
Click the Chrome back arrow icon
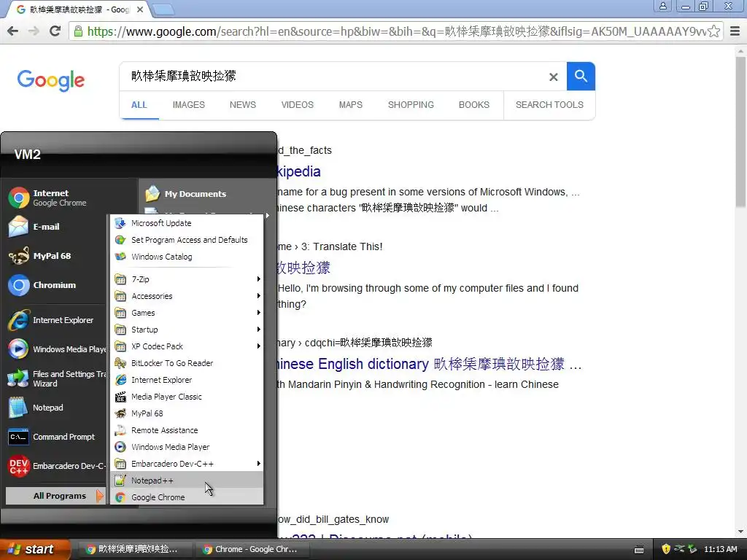tap(13, 31)
